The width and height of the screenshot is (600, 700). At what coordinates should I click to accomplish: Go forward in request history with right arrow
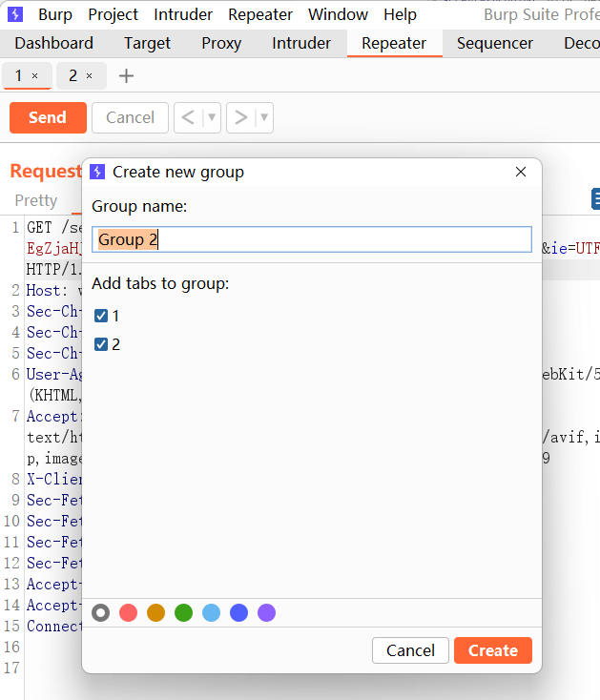[x=240, y=117]
